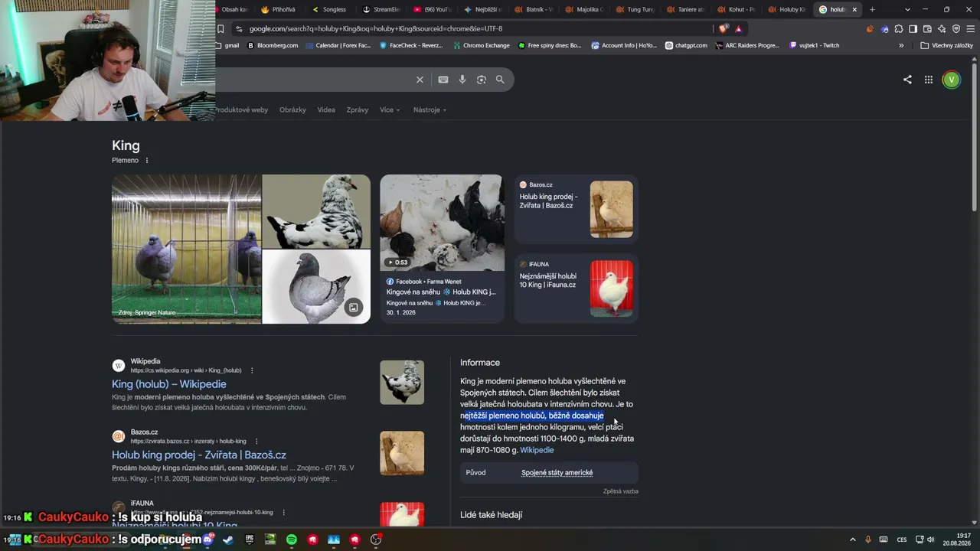The width and height of the screenshot is (980, 551).
Task: Open the Chromo Exchange bookmark
Action: pos(481,45)
